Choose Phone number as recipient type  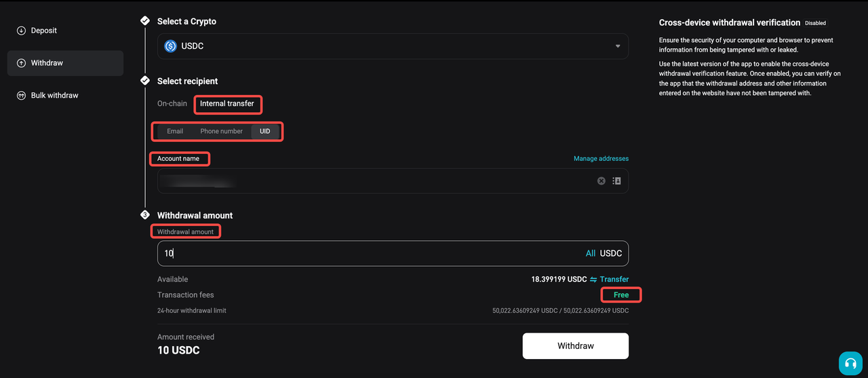221,131
